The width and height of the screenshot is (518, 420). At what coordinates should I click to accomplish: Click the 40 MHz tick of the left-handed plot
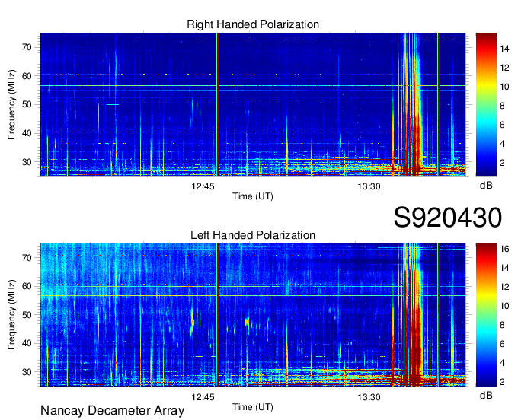(x=27, y=343)
